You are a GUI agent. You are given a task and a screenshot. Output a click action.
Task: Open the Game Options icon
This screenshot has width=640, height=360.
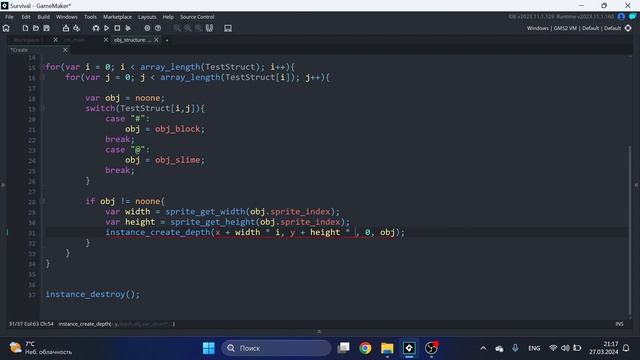76,28
